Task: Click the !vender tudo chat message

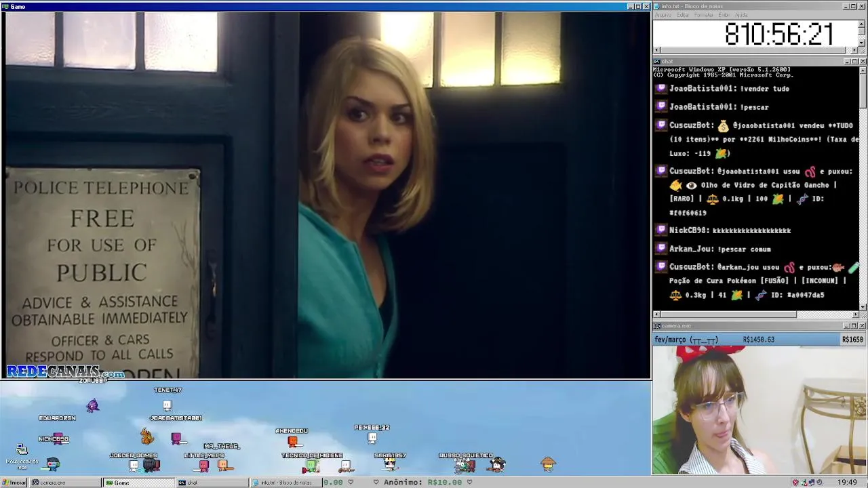Action: click(765, 88)
